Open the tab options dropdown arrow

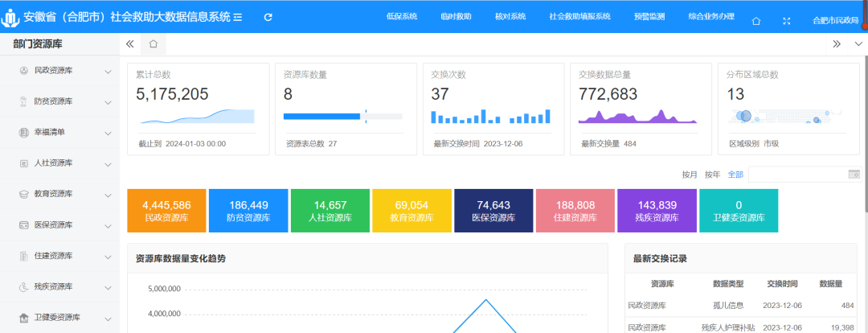(x=858, y=43)
